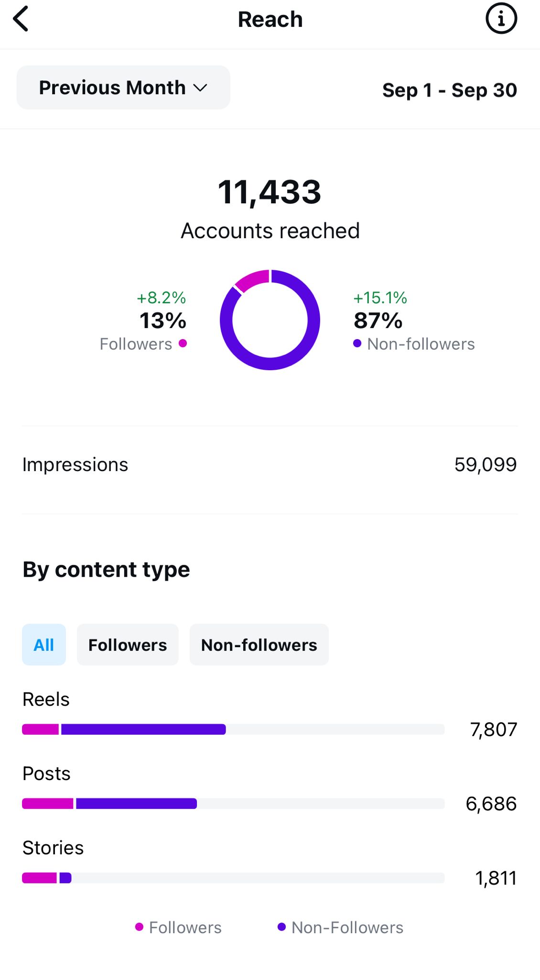
Task: Tap the dropdown chevron beside Previous Month
Action: (200, 88)
